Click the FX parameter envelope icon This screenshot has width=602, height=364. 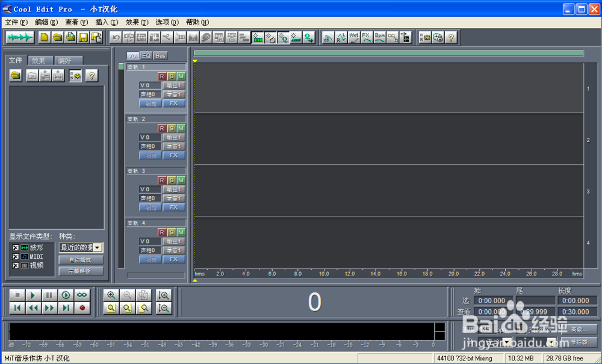pyautogui.click(x=367, y=37)
